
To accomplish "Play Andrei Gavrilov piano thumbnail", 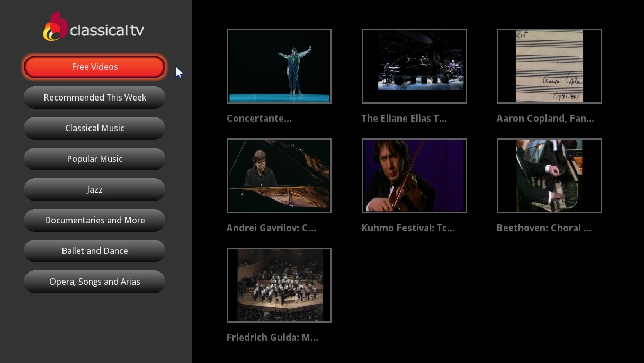I will pyautogui.click(x=279, y=176).
